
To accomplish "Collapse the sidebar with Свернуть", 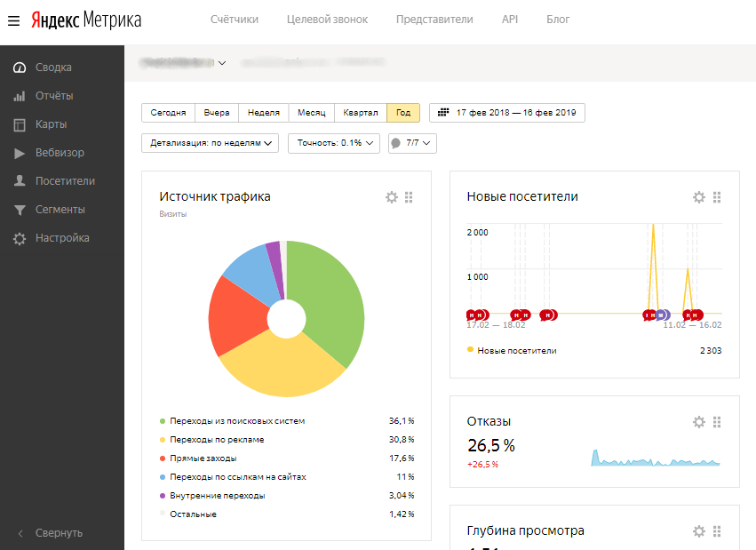I will coord(50,533).
